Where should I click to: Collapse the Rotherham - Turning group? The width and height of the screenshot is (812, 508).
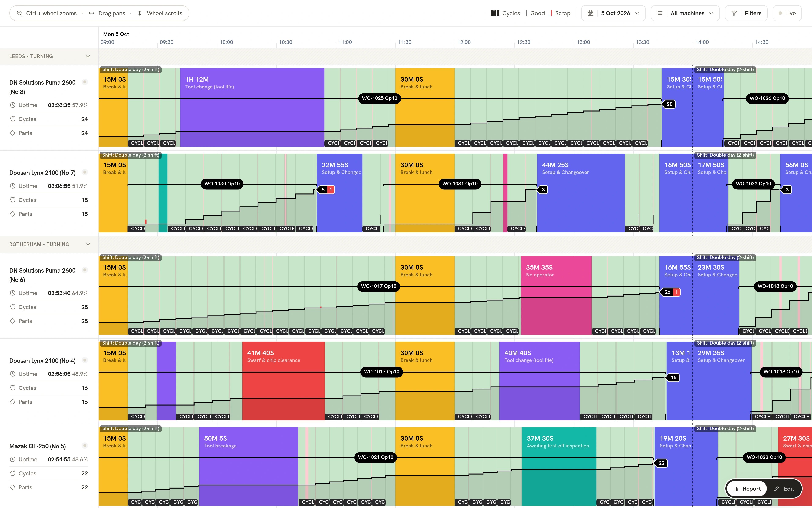pyautogui.click(x=88, y=244)
